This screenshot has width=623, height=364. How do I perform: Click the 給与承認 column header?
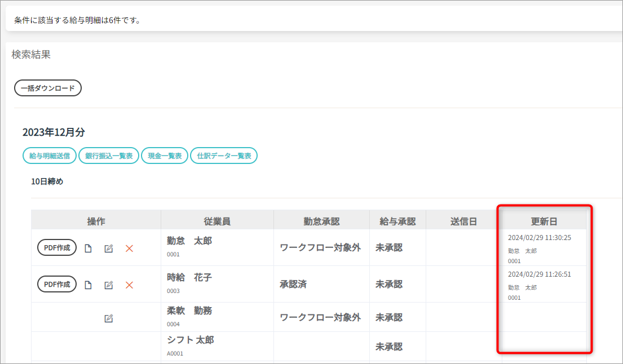click(x=397, y=221)
